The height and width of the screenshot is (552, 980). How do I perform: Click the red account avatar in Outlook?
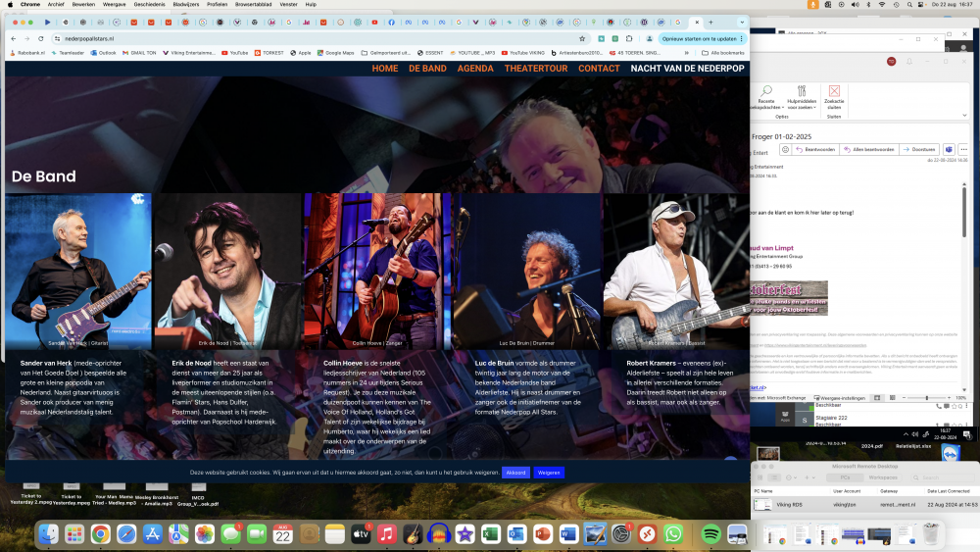(891, 61)
